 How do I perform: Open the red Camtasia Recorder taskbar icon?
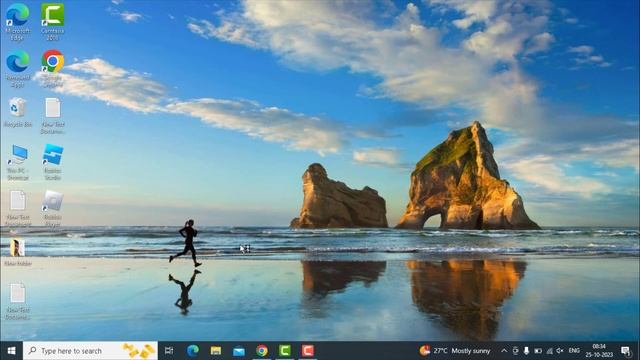tap(307, 351)
